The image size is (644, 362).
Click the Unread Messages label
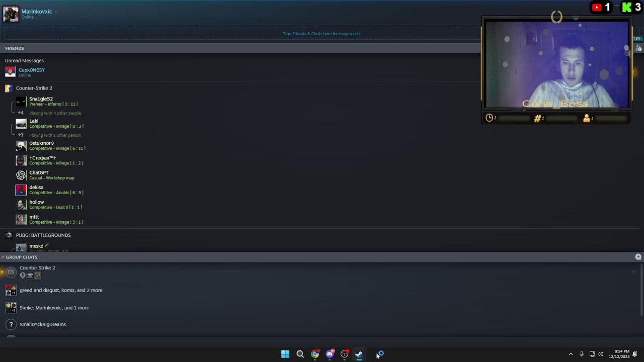click(24, 60)
